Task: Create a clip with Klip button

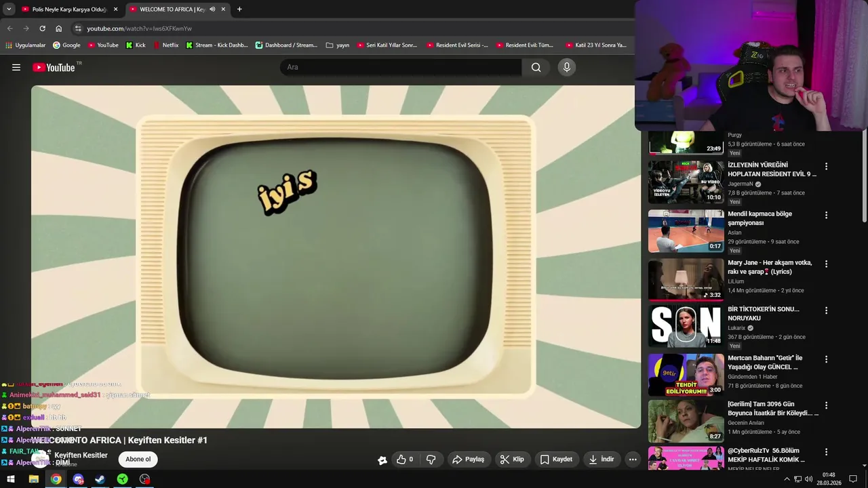Action: coord(512,460)
